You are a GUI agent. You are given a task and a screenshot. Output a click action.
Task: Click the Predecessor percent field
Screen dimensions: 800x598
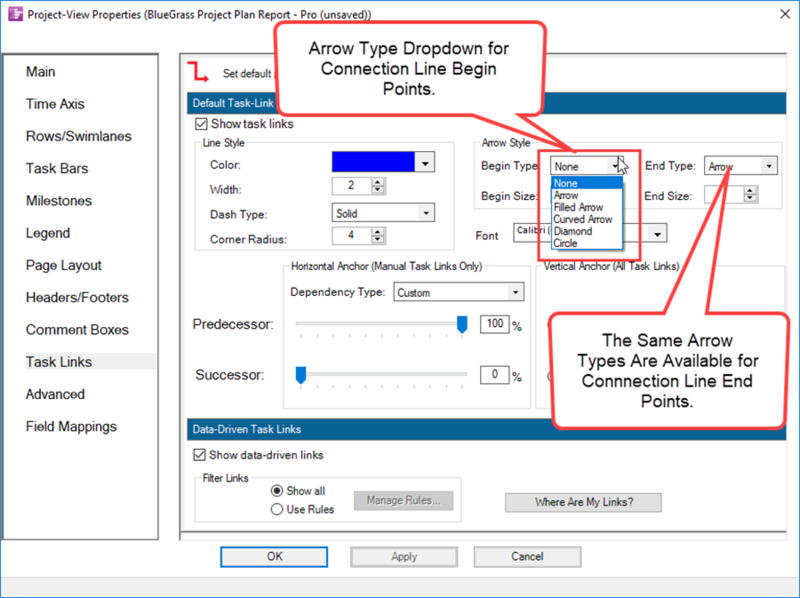pyautogui.click(x=494, y=324)
